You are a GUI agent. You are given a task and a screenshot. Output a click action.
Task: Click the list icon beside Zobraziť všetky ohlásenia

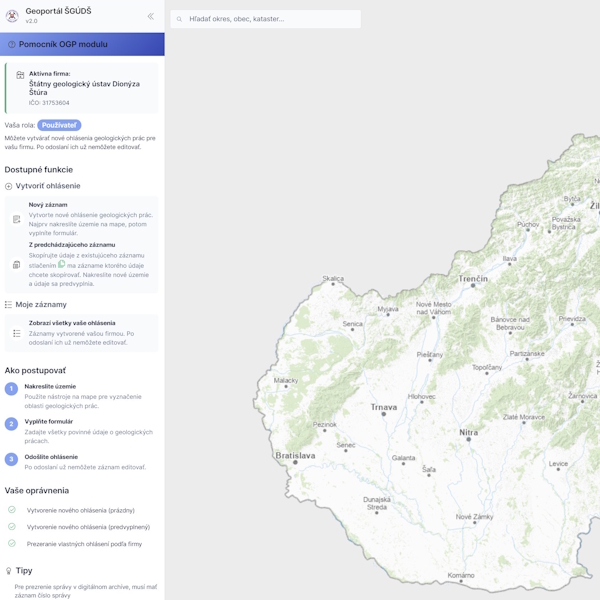(x=16, y=333)
